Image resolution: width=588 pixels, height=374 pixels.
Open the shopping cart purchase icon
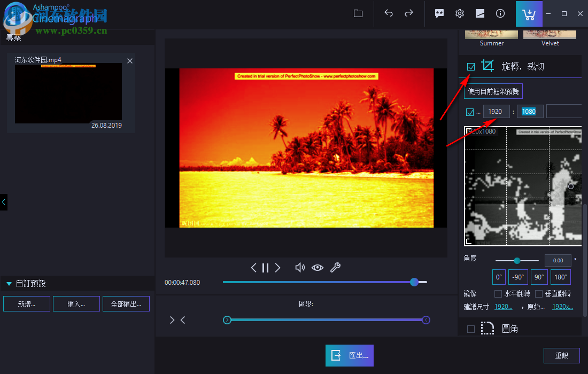click(529, 14)
